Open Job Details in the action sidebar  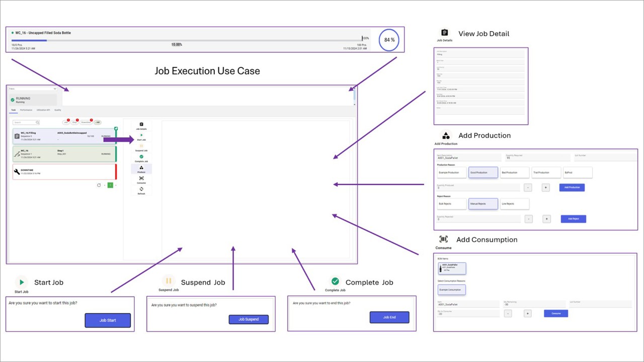141,125
